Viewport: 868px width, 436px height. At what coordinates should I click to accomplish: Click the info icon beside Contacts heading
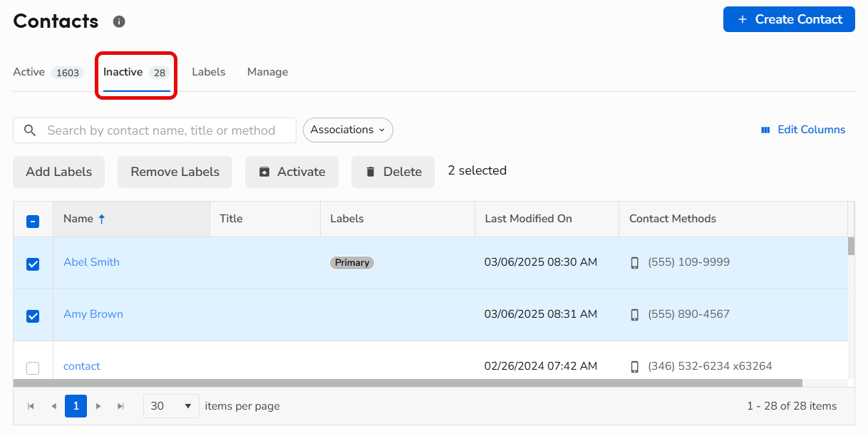click(119, 21)
